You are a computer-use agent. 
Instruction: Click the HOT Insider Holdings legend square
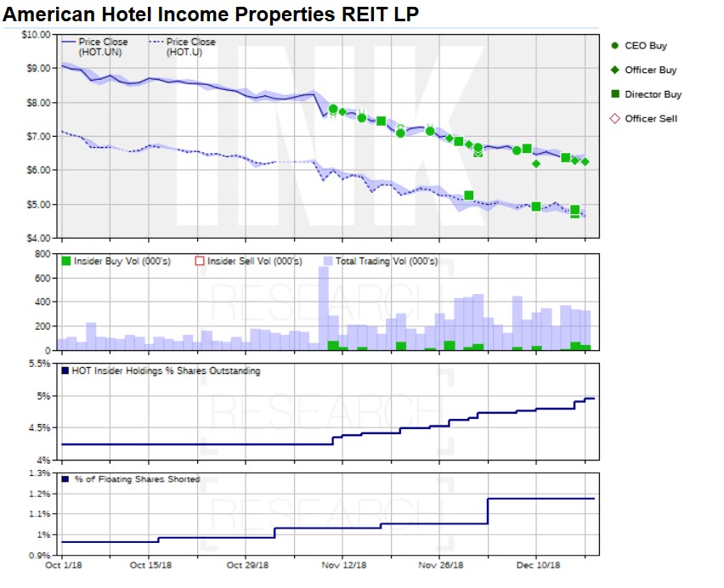[65, 370]
